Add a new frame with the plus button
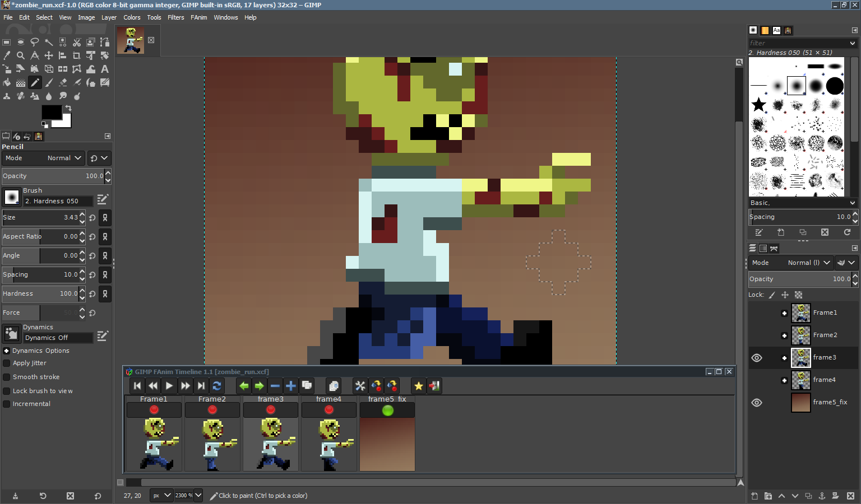The width and height of the screenshot is (861, 504). 290,386
